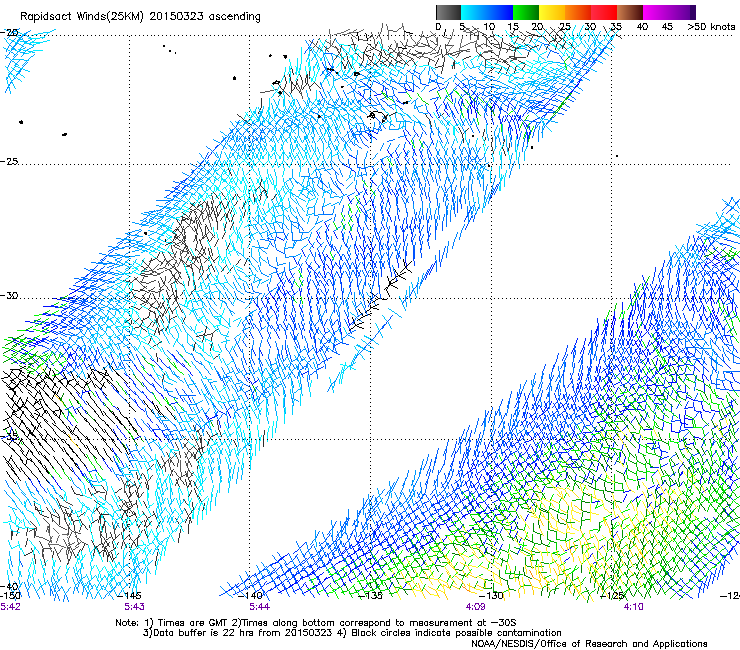Click the latitude label '-40'
740x650 pixels.
click(9, 586)
